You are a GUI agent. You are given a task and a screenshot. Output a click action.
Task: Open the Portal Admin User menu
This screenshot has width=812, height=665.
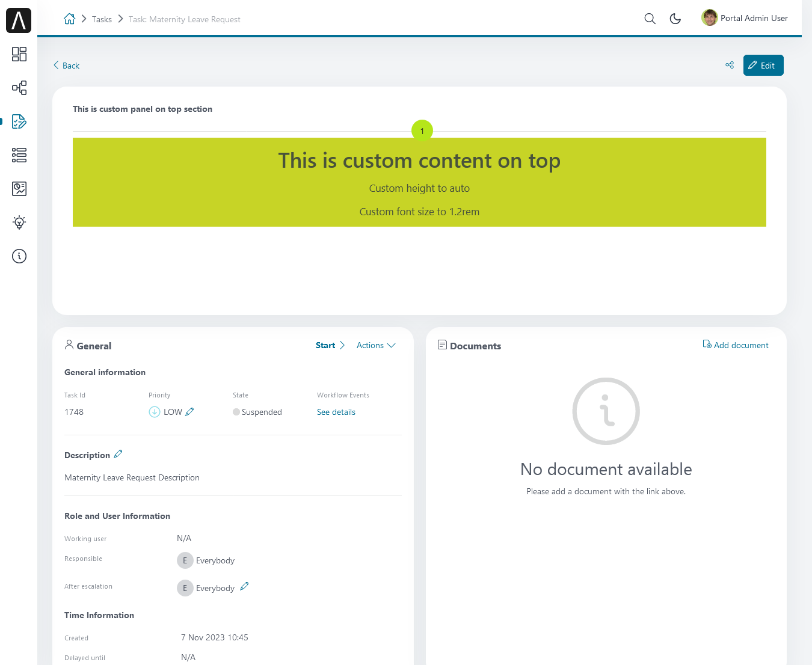coord(745,18)
